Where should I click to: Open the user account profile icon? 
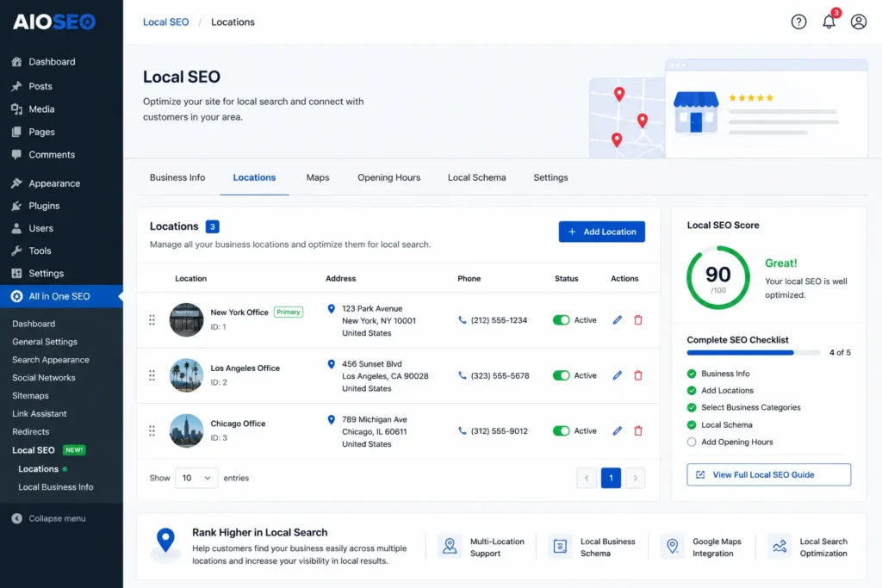(x=859, y=22)
